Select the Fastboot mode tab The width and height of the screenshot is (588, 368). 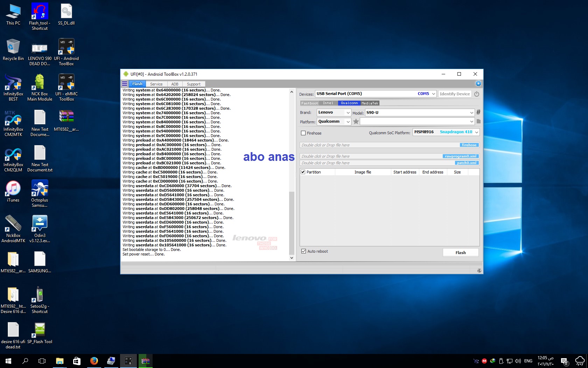coord(310,103)
